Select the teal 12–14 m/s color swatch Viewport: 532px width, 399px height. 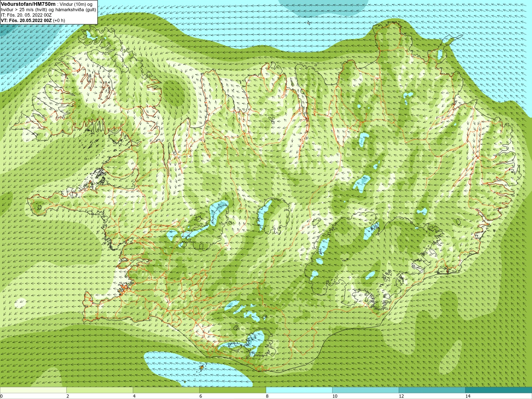(x=432, y=390)
